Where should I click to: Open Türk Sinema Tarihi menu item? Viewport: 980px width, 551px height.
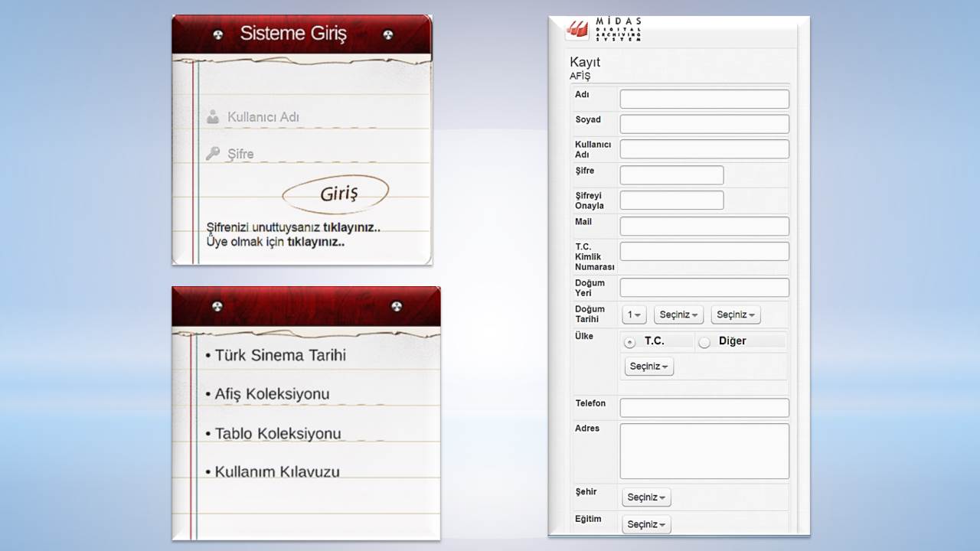click(x=280, y=355)
